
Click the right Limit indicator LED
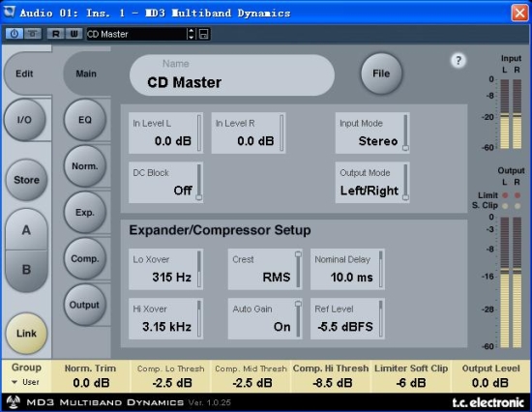pos(517,195)
